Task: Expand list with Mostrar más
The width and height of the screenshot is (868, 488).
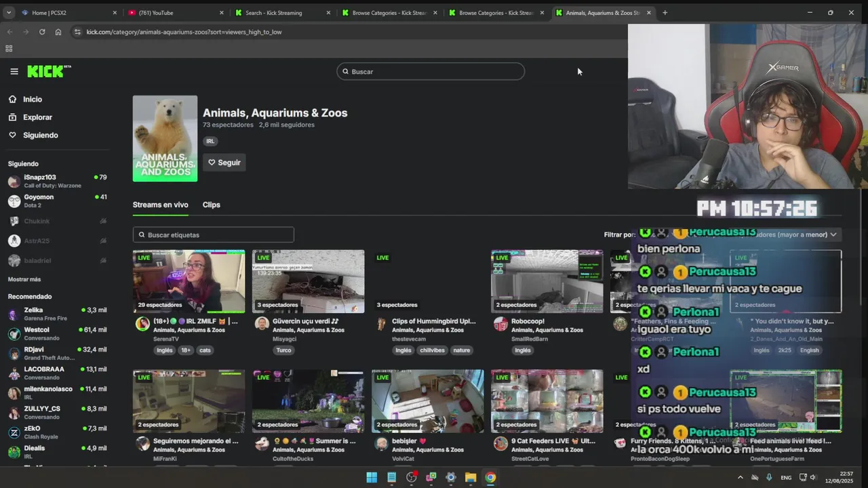Action: pyautogui.click(x=24, y=279)
